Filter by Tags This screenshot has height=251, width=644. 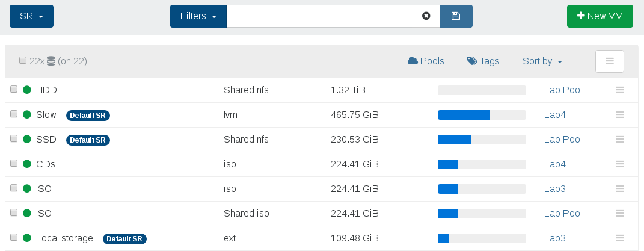pos(483,61)
